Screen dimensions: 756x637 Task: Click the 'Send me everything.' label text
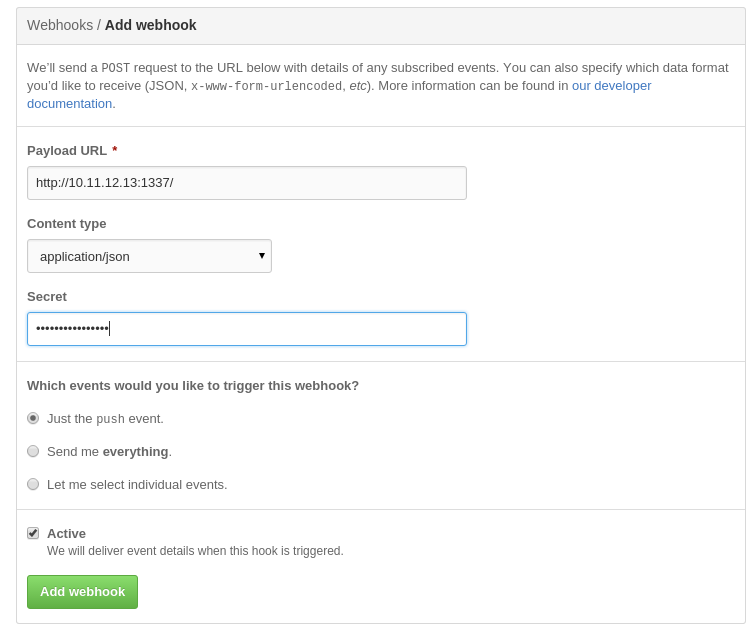coord(109,452)
